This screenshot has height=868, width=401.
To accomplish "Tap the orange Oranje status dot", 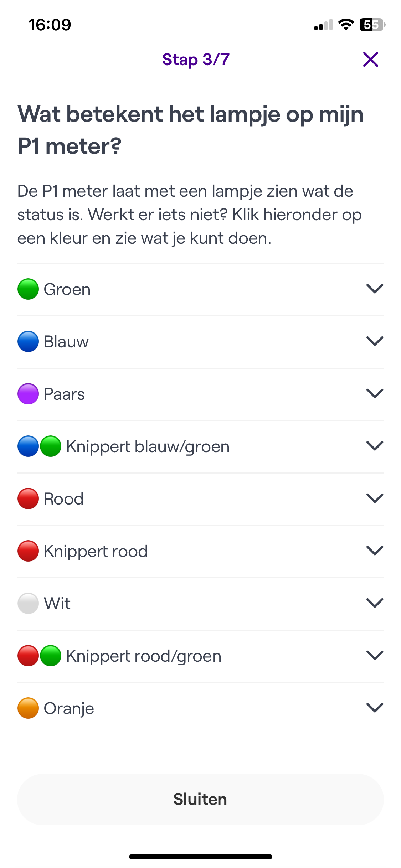I will click(x=28, y=708).
